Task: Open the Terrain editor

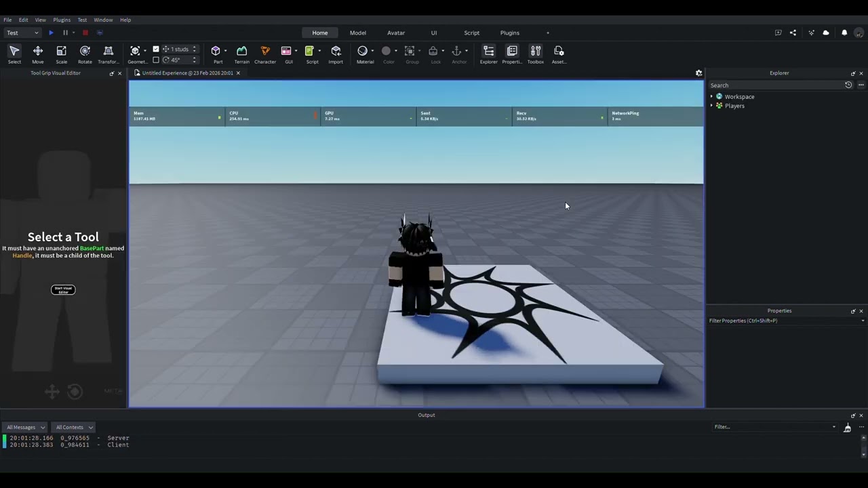Action: 241,54
